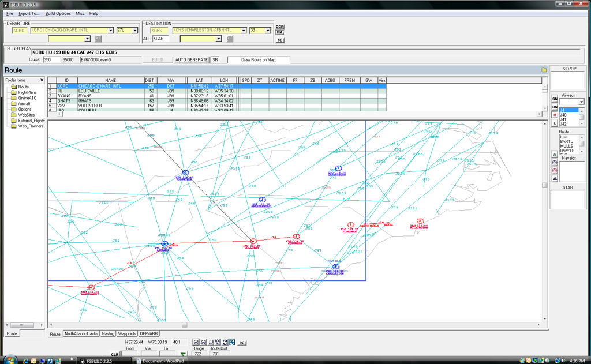
Task: Select J40 in the airways list
Action: 563,115
